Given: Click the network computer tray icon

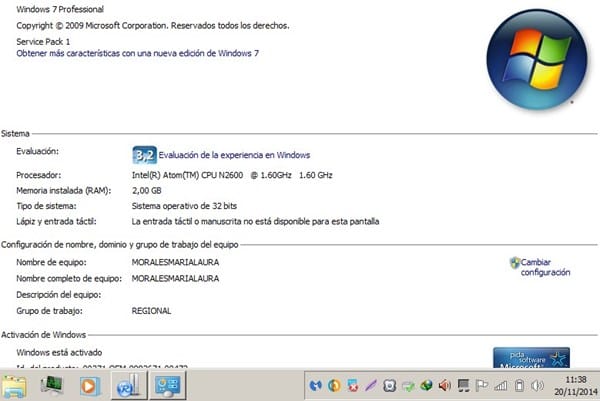Looking at the screenshot, I should click(x=463, y=385).
